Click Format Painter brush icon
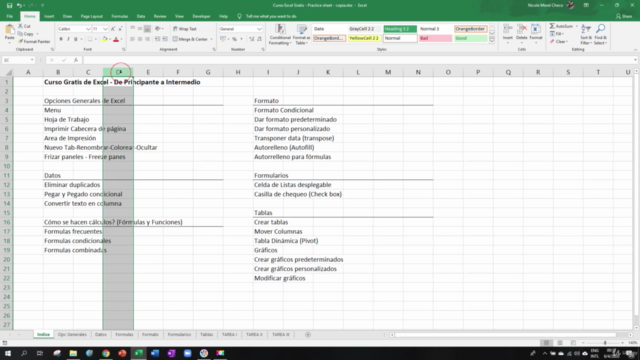The image size is (640, 360). point(20,42)
